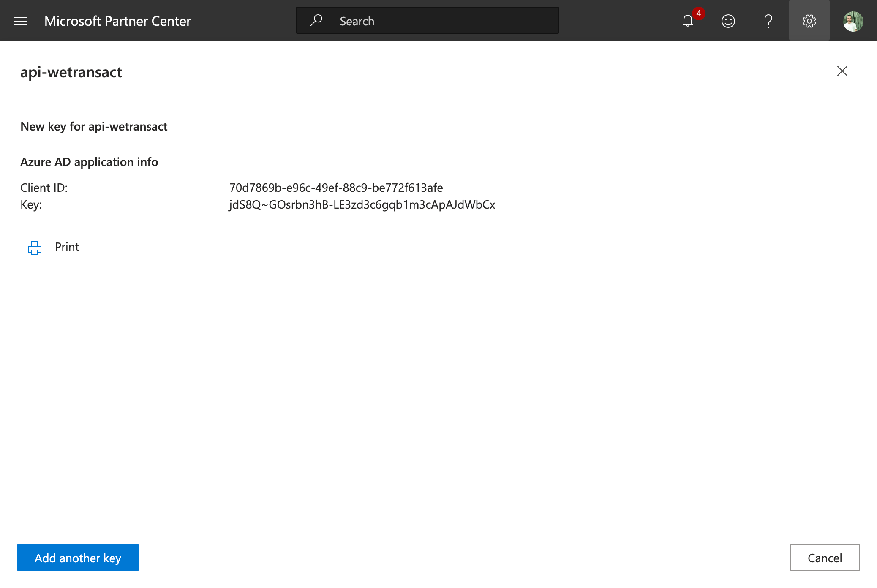Click the 'New key for api-wetransact' heading
This screenshot has width=877, height=588.
tap(94, 127)
